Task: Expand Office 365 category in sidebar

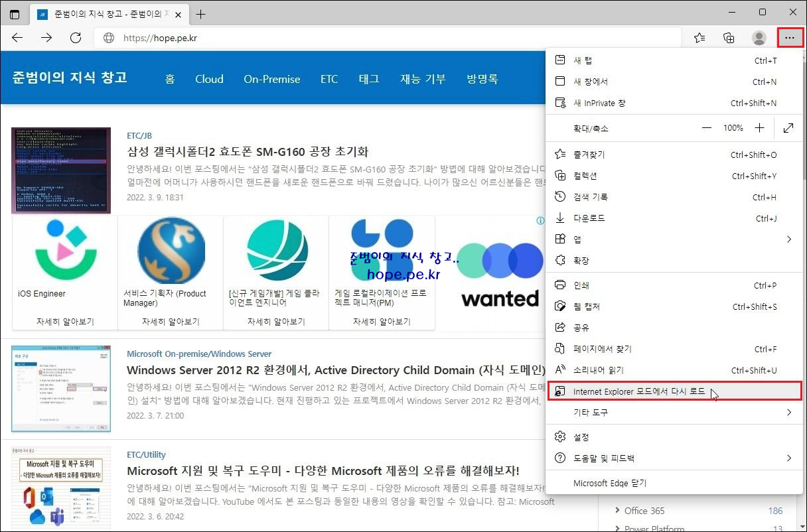Action: pos(618,511)
